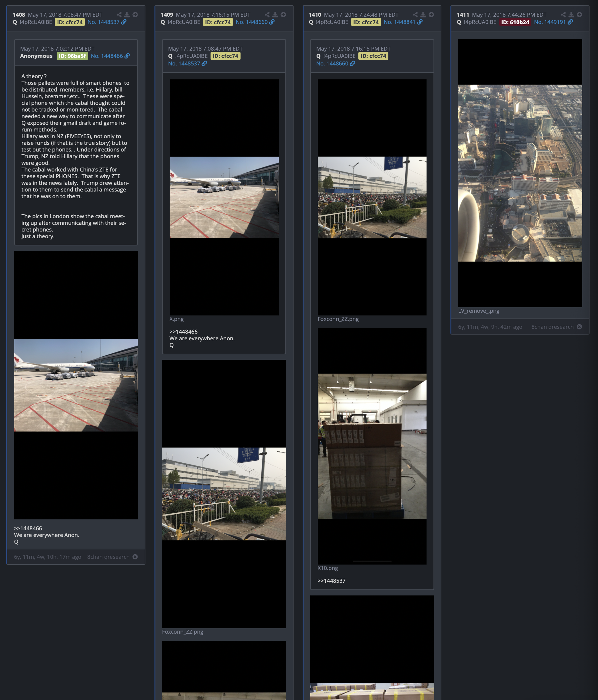Click ID: cfcc74 badge in quoted post of 1409
Image resolution: width=598 pixels, height=700 pixels.
pos(226,56)
